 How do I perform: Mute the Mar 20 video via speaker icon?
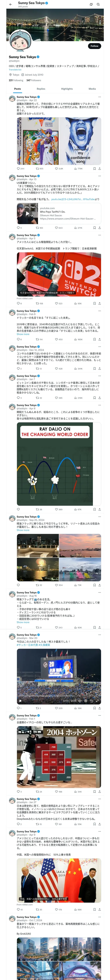pos(80,701)
